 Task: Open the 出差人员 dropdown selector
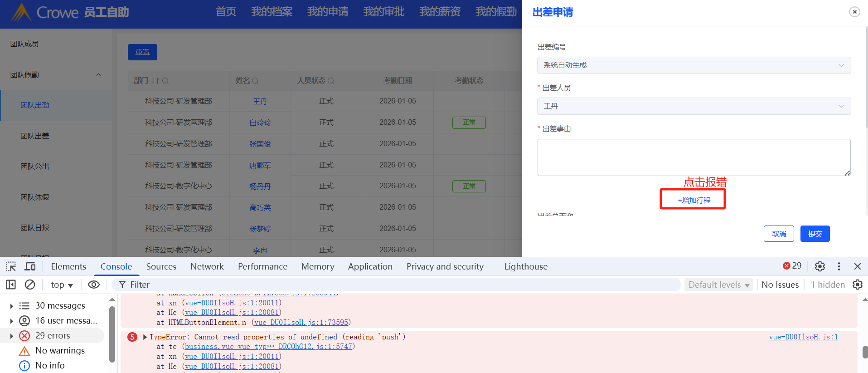click(x=693, y=106)
